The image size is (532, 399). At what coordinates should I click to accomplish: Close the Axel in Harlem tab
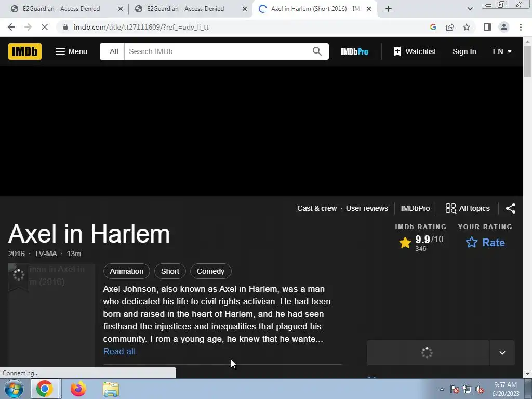tap(369, 9)
